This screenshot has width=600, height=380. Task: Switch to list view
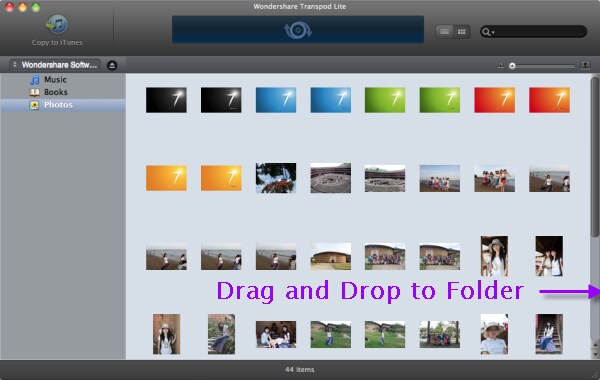pyautogui.click(x=444, y=32)
